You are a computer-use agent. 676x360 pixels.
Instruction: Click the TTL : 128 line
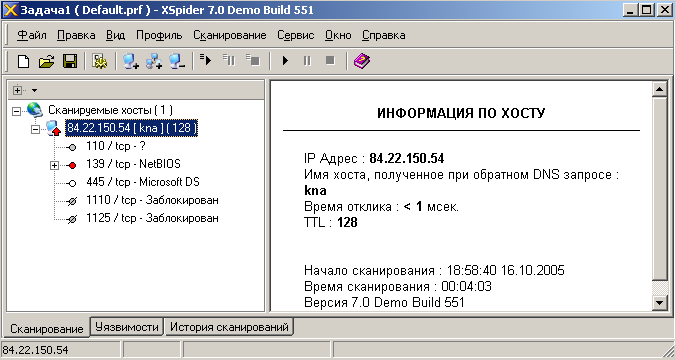[331, 222]
